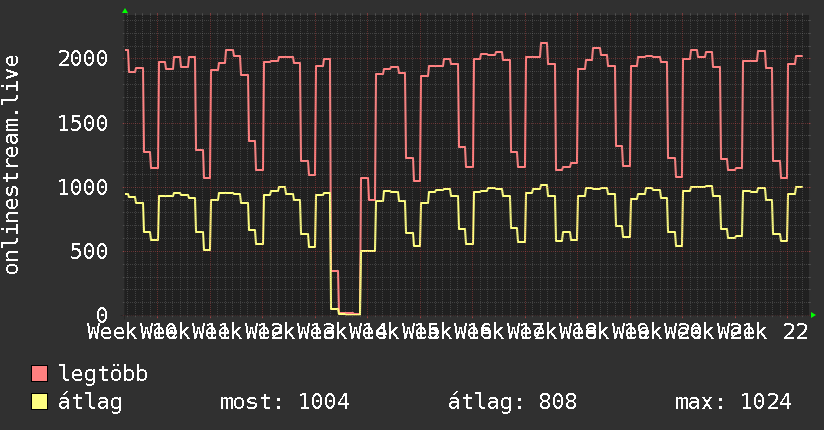This screenshot has width=824, height=430.
Task: Select the legtöbb legend label
Action: point(103,374)
